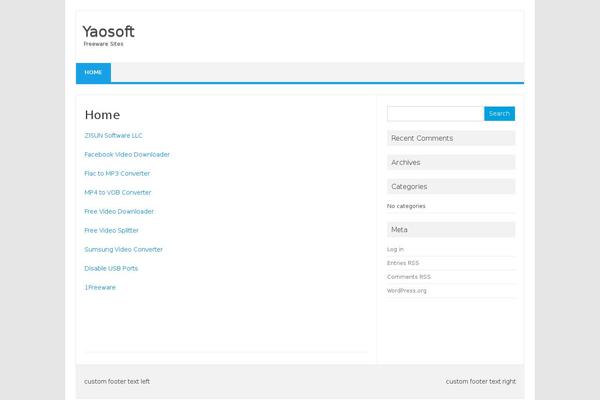Open the Comments RSS feed link
The image size is (600, 400).
tap(409, 277)
